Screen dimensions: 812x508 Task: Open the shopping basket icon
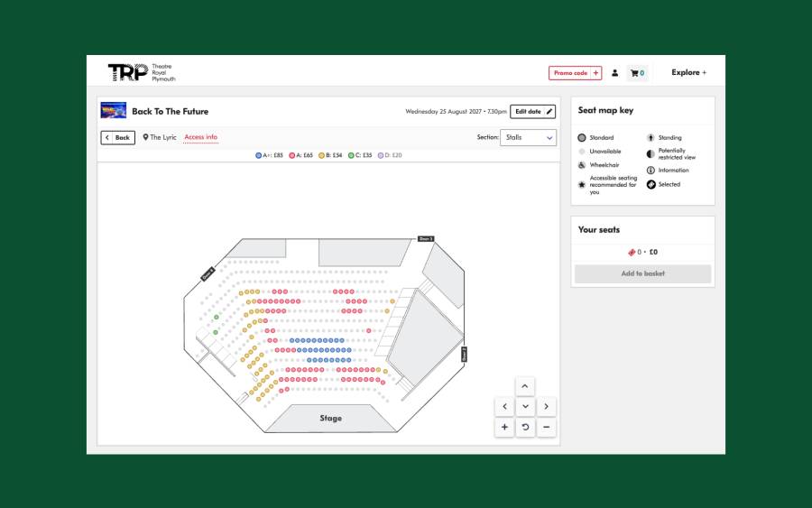point(637,73)
